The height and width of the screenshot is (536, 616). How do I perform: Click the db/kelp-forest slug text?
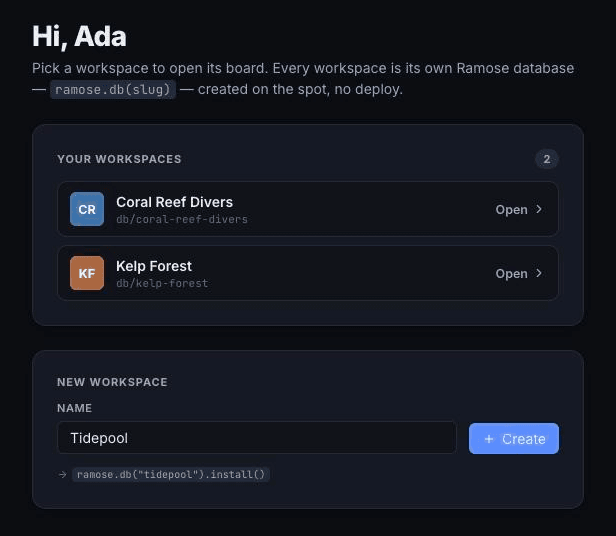tap(162, 283)
